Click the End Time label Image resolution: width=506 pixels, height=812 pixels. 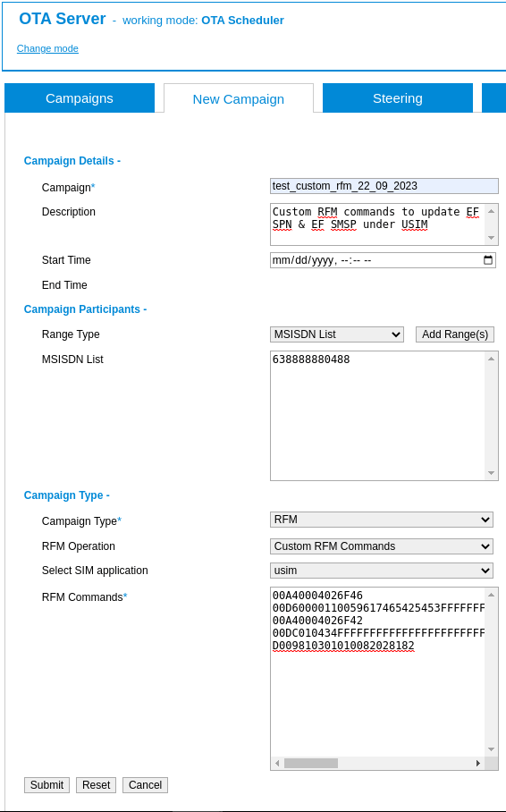pyautogui.click(x=64, y=284)
